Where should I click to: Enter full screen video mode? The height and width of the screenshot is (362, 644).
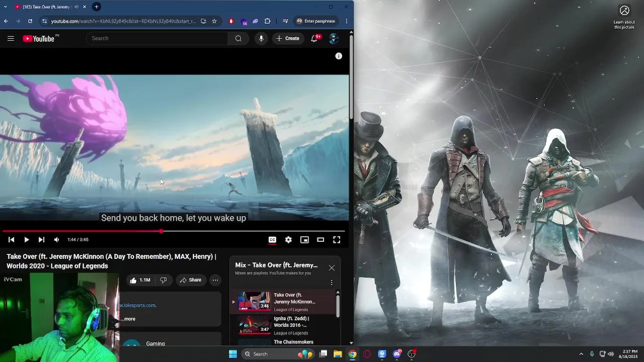tap(337, 240)
